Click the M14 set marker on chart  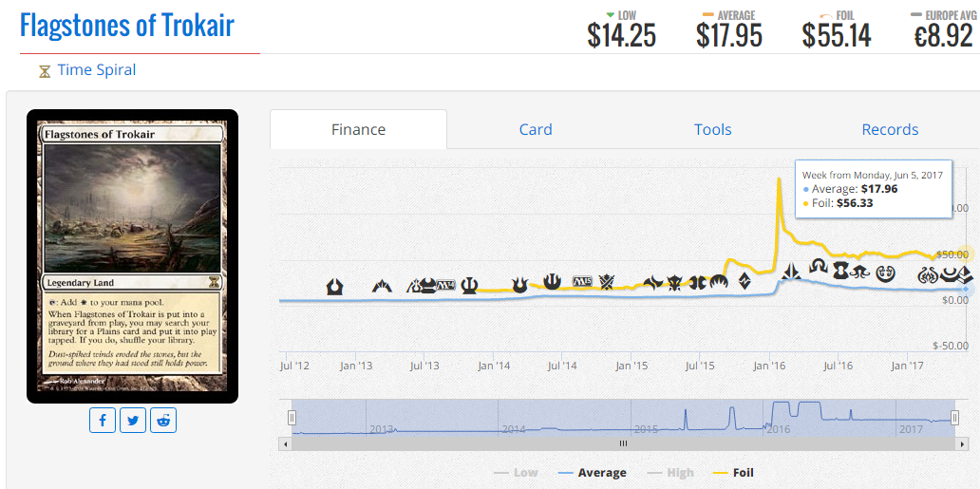click(446, 285)
